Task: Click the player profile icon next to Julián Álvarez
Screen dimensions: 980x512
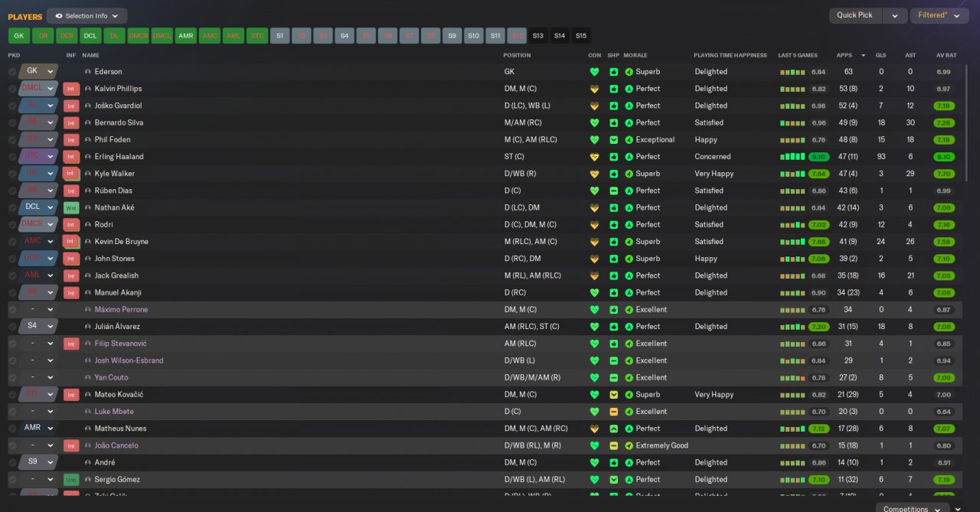Action: (x=88, y=327)
